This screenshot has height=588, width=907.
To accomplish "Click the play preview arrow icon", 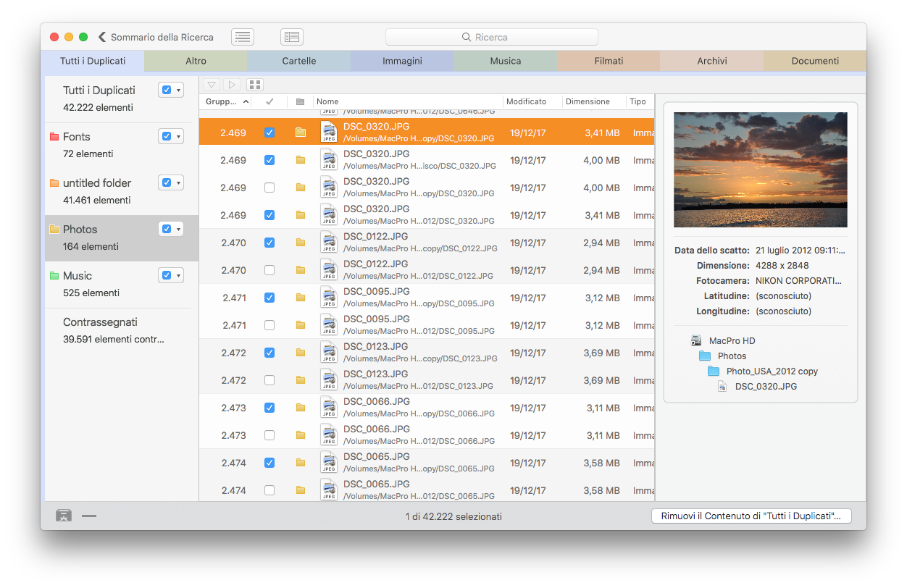I will pos(231,84).
